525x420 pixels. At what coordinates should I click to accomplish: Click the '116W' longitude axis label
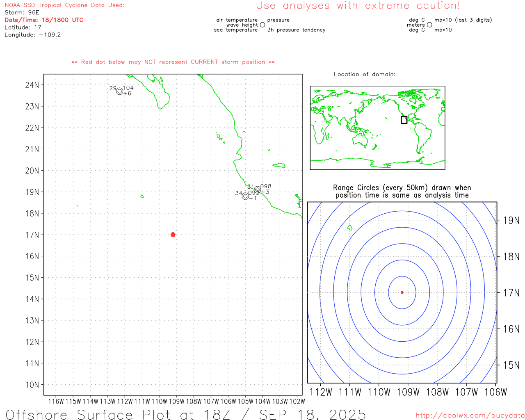point(56,401)
